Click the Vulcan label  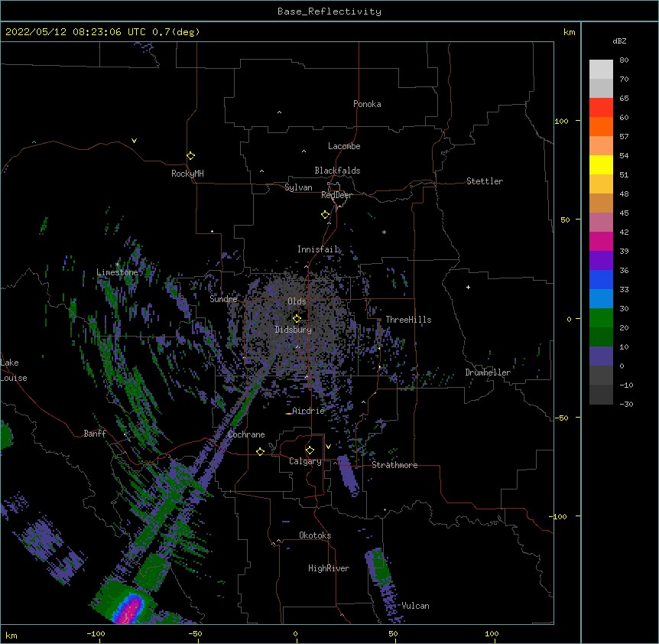(415, 606)
